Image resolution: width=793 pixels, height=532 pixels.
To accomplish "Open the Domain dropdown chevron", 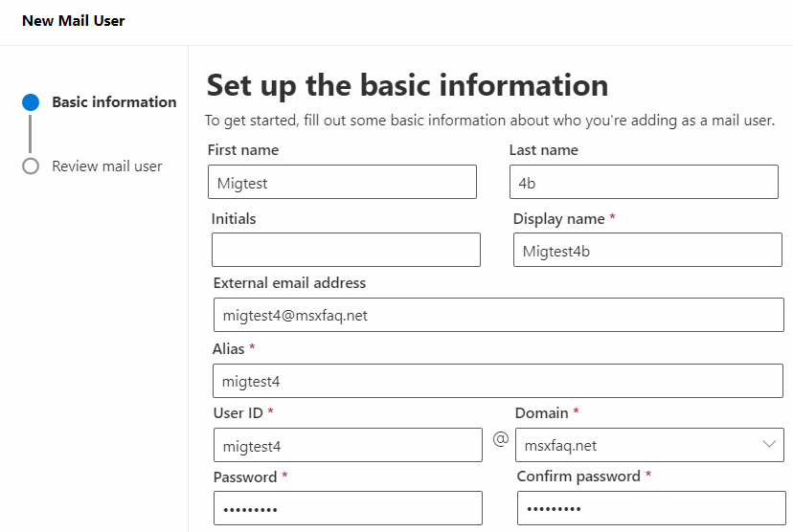I will coord(769,445).
